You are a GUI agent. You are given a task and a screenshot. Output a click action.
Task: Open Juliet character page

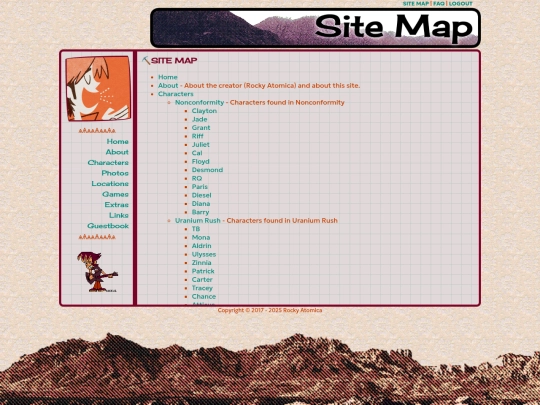(x=200, y=145)
